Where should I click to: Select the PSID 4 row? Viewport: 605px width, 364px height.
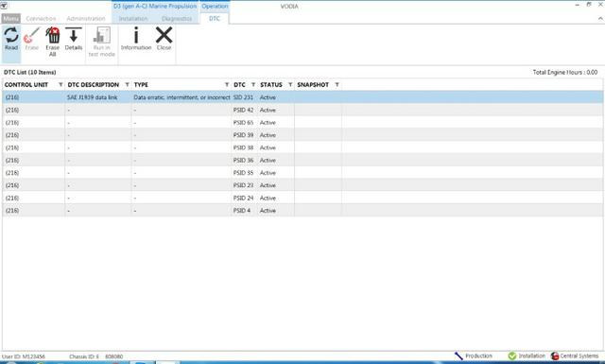302,211
